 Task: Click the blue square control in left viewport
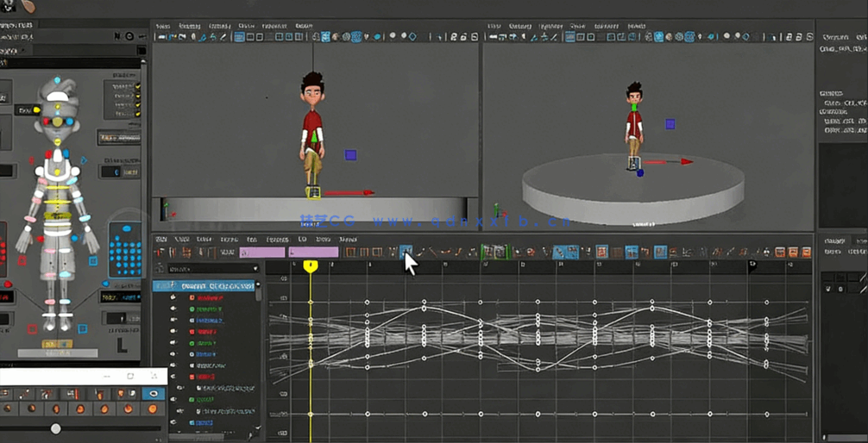click(x=350, y=155)
